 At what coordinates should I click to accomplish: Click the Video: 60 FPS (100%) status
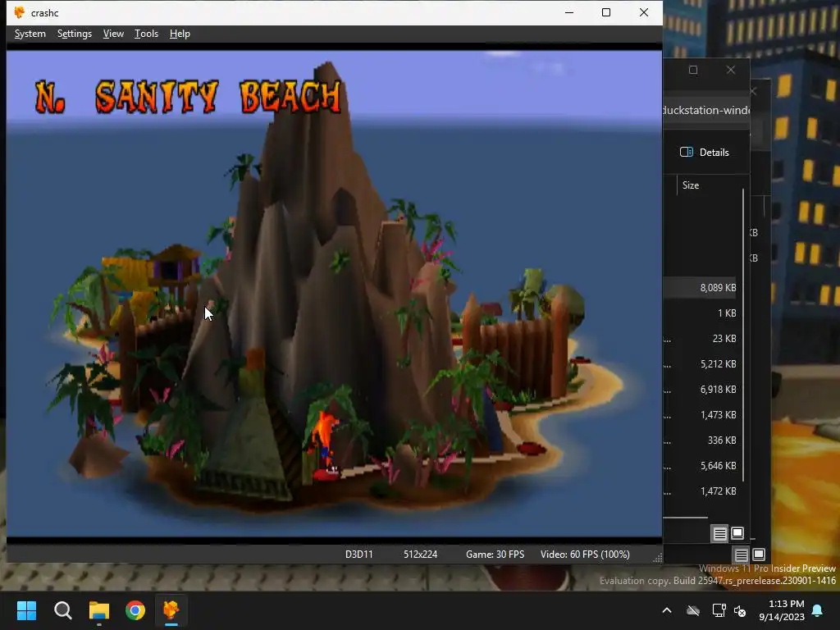(585, 555)
